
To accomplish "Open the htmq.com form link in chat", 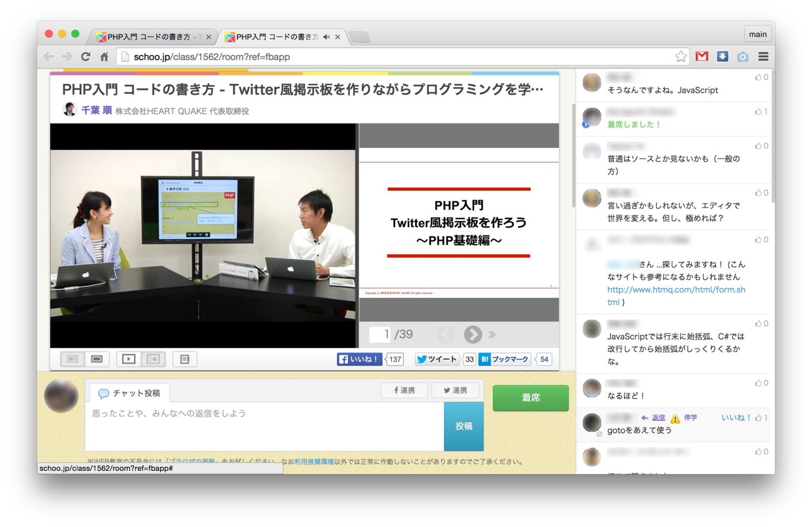I will click(676, 290).
